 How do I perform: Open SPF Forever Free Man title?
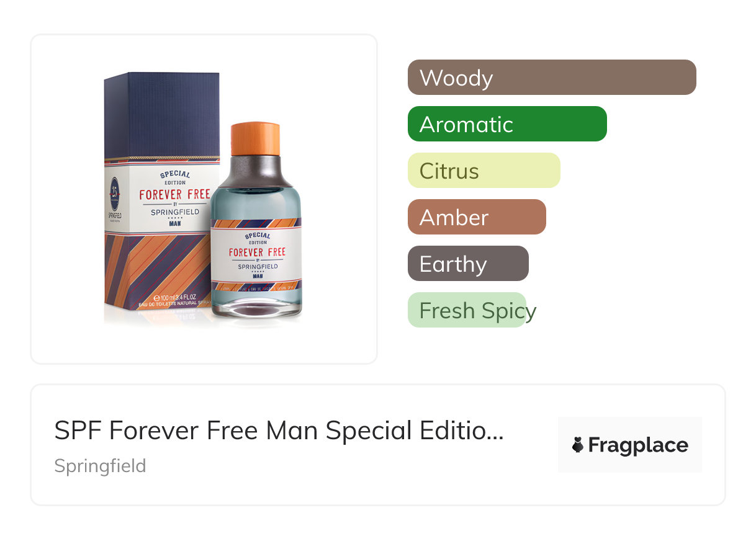click(279, 431)
